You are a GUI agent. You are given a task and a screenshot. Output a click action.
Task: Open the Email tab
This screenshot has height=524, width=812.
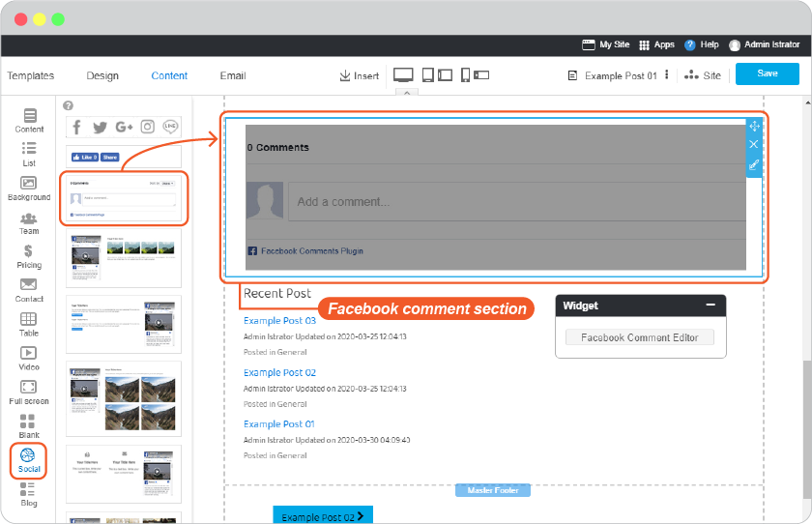tap(233, 75)
